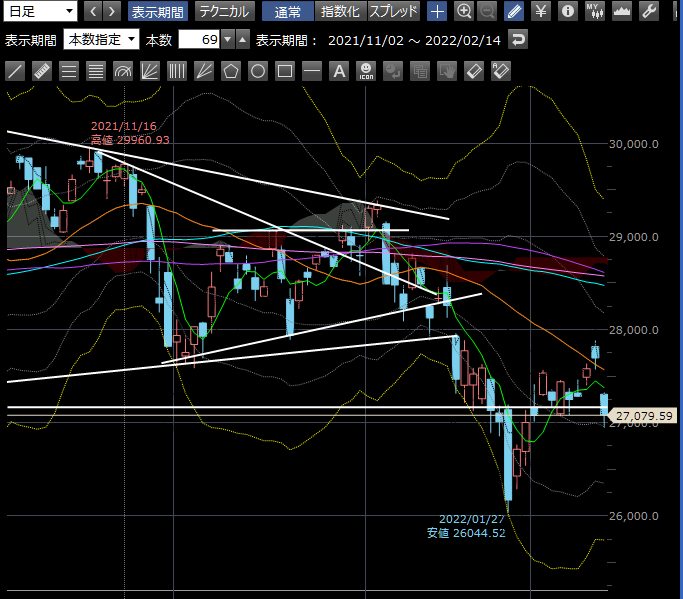Image resolution: width=683 pixels, height=599 pixels.
Task: Expand the bar count dropdown arrow
Action: (x=227, y=40)
